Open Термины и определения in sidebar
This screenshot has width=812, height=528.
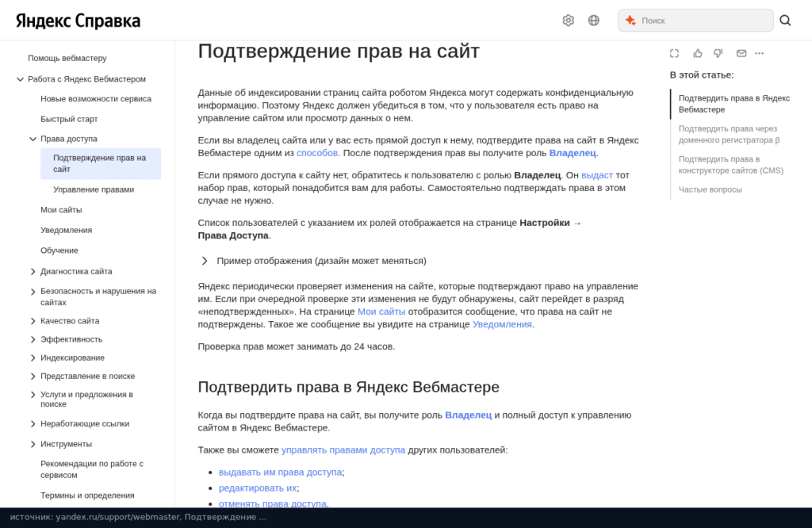(87, 495)
